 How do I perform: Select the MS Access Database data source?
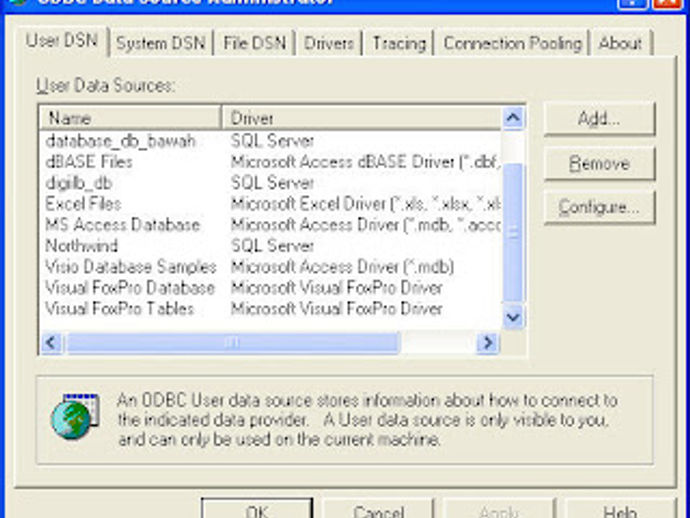(123, 225)
